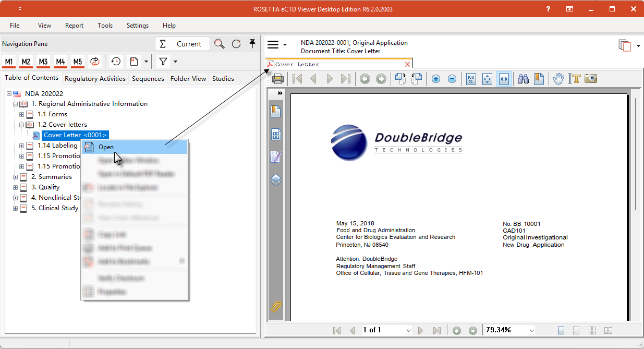Toggle fit page width mode
This screenshot has width=644, height=349.
[504, 79]
